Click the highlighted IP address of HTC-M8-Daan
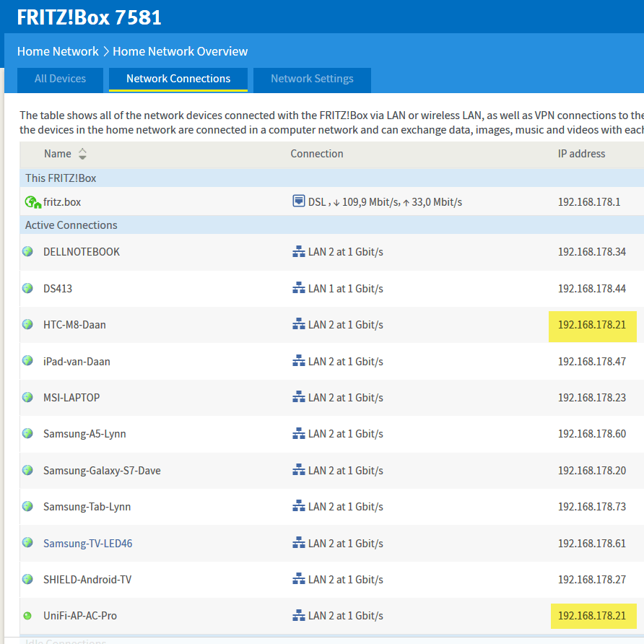 (x=591, y=325)
